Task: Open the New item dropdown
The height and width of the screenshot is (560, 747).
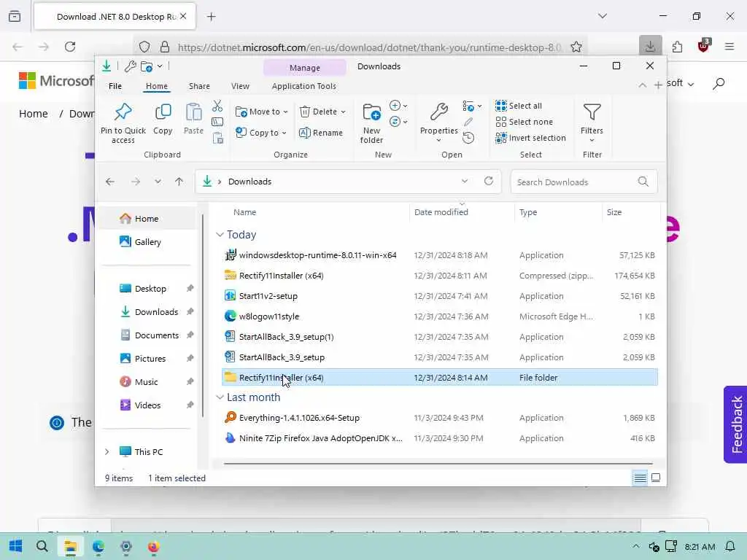Action: pyautogui.click(x=398, y=106)
